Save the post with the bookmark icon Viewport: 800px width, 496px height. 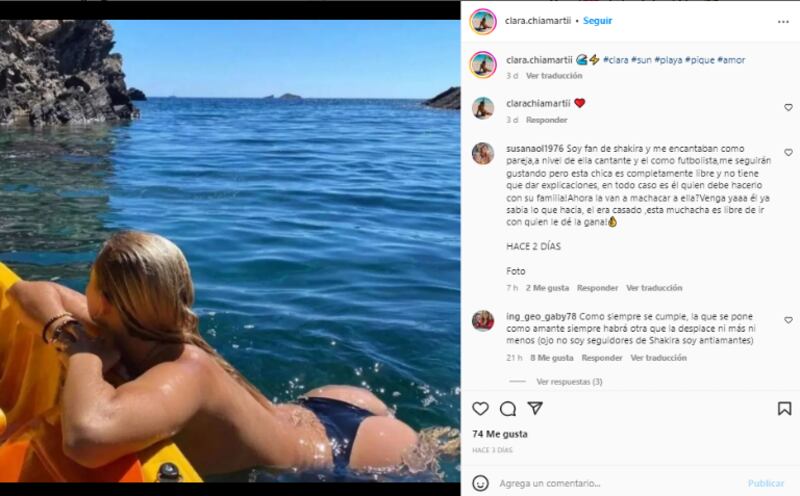pyautogui.click(x=784, y=408)
